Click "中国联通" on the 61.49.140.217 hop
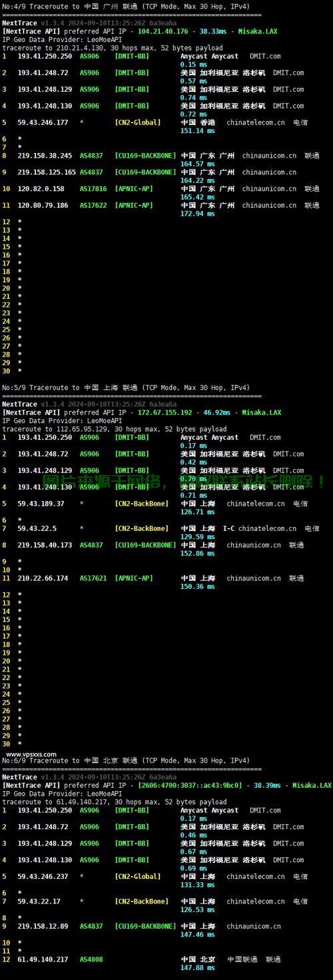333x980 pixels. [242, 959]
